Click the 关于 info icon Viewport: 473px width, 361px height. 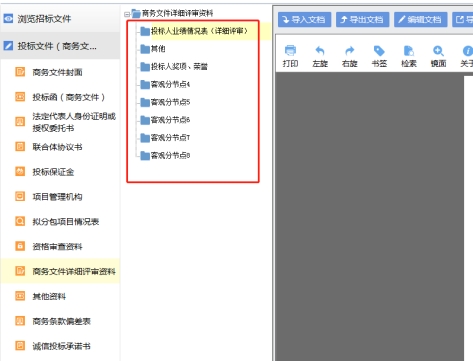tap(467, 51)
